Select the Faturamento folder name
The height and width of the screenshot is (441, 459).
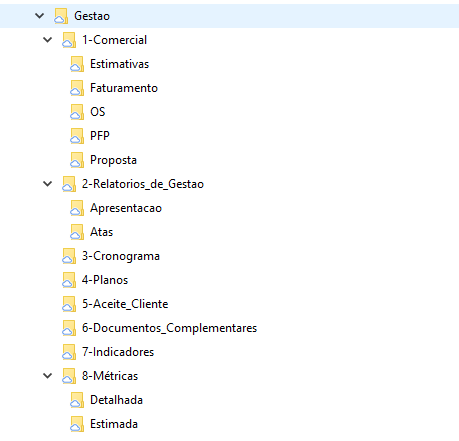tap(124, 88)
